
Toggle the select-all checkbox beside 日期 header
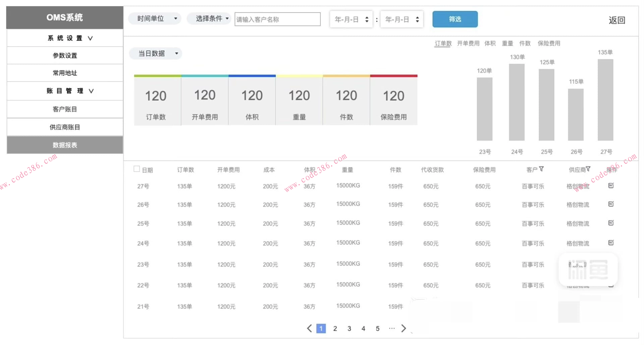coord(136,169)
